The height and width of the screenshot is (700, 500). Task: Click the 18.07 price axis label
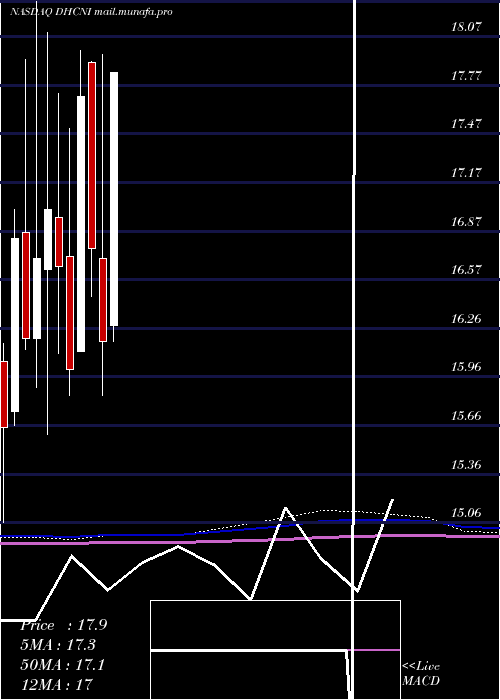tap(467, 26)
